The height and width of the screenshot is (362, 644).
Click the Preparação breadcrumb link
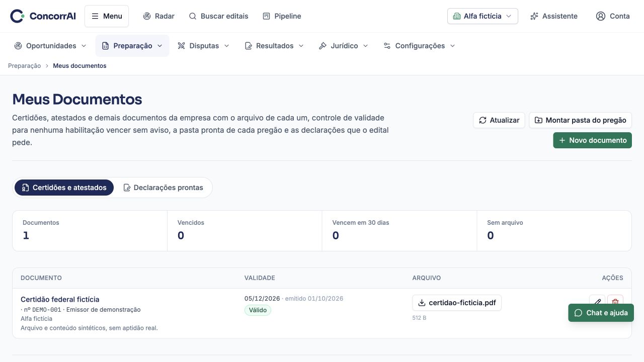(25, 66)
